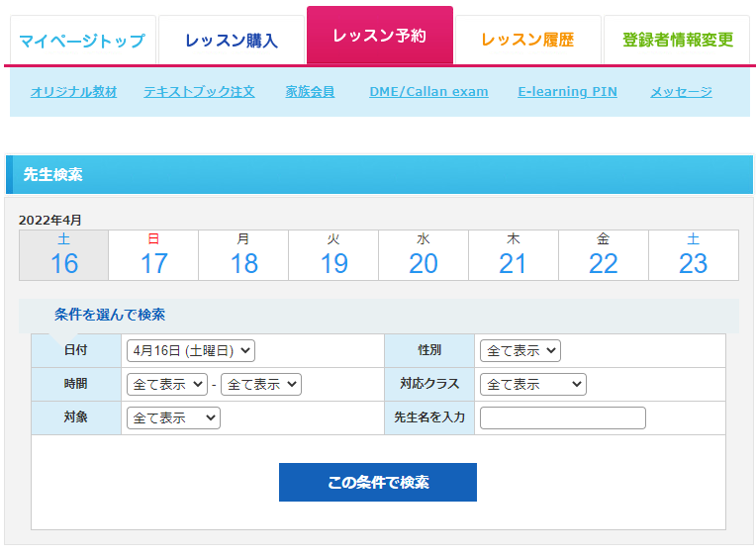Viewport: 756px width, 554px height.
Task: Select Sunday 17 in the calendar
Action: (153, 255)
